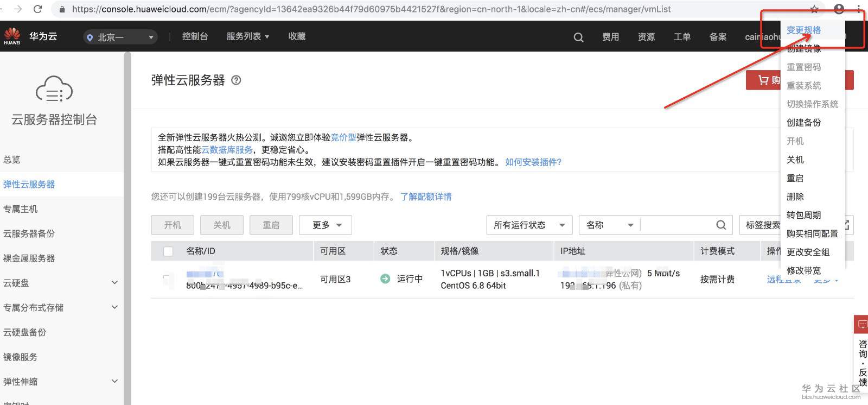Open 费用 in the top navigation
The width and height of the screenshot is (868, 405).
click(610, 37)
